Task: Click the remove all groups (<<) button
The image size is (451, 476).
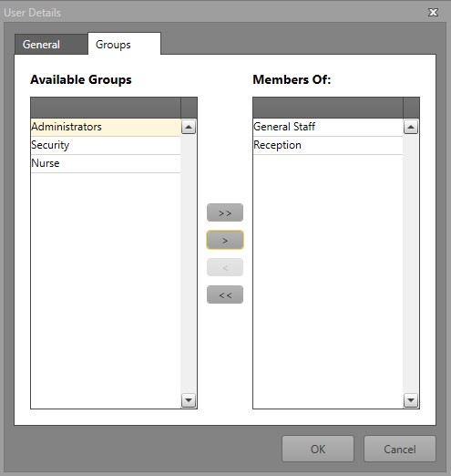Action: [225, 295]
